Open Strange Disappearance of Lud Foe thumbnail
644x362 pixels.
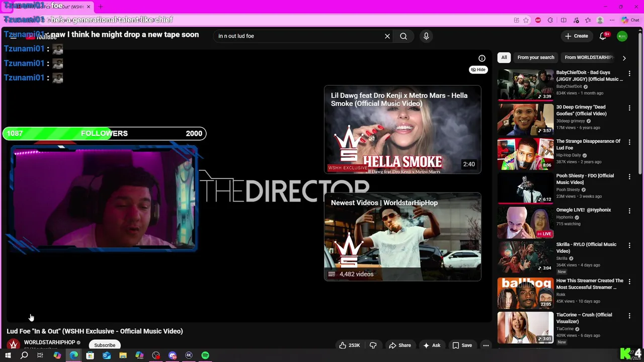click(x=525, y=153)
